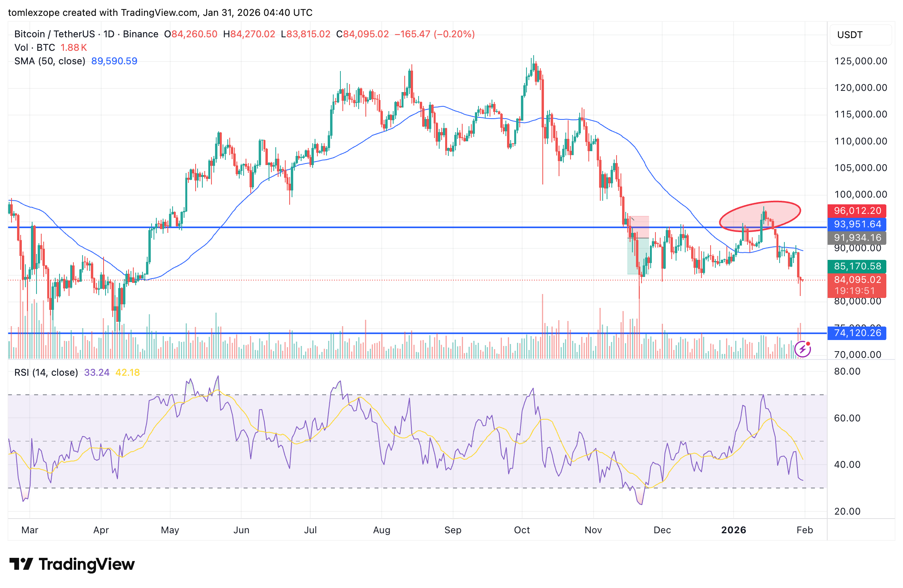903x588 pixels.
Task: Click the red ellipse drawing annotation
Action: click(x=760, y=216)
